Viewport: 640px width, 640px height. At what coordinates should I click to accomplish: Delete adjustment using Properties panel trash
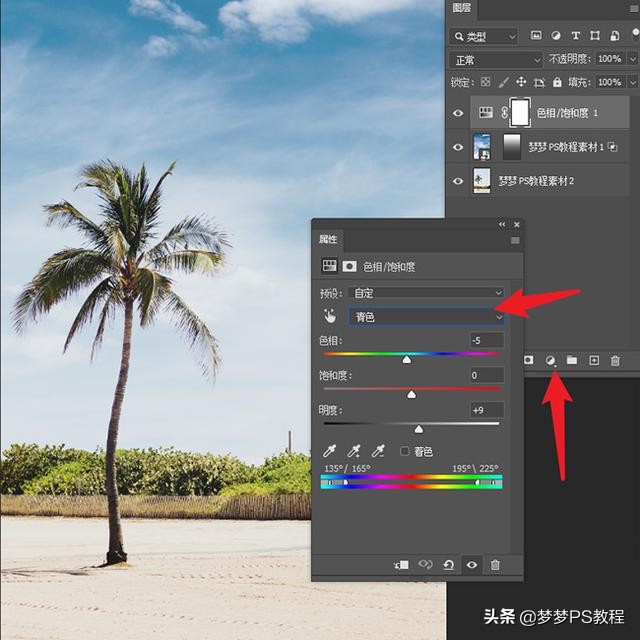pyautogui.click(x=495, y=565)
